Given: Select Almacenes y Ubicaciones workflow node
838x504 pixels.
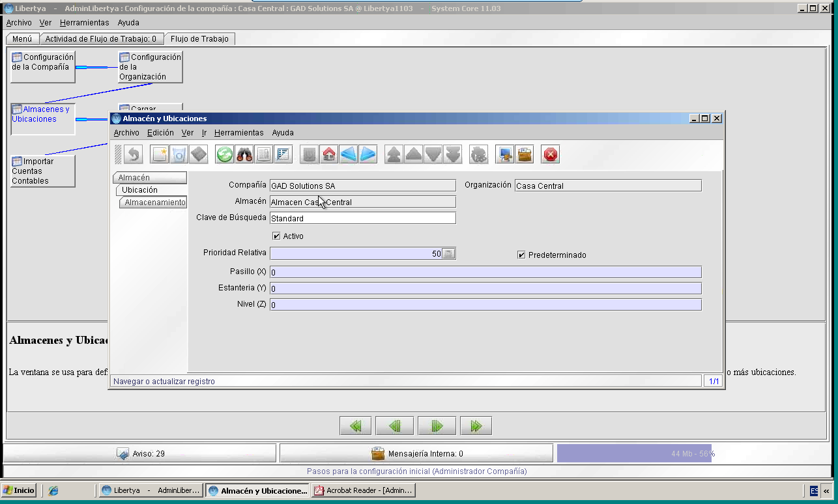Looking at the screenshot, I should tap(43, 119).
